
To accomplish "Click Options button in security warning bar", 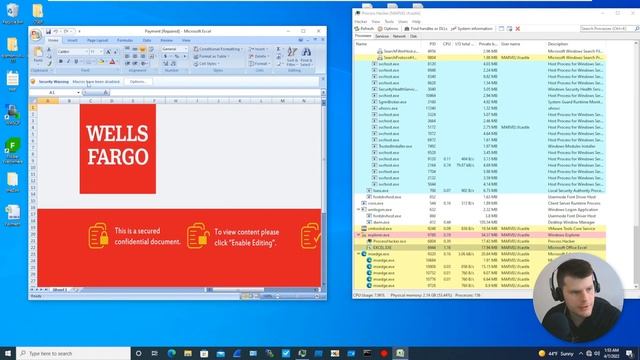I will tap(138, 82).
